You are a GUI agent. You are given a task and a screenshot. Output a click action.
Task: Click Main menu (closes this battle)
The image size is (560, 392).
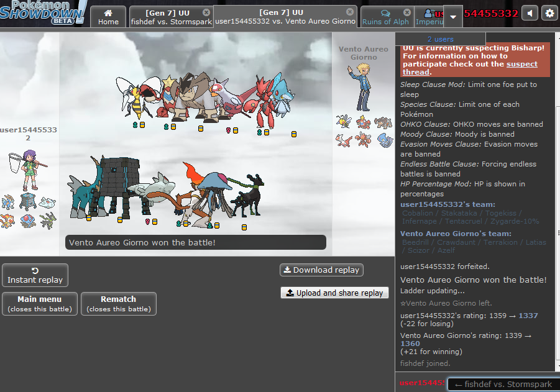pyautogui.click(x=40, y=304)
